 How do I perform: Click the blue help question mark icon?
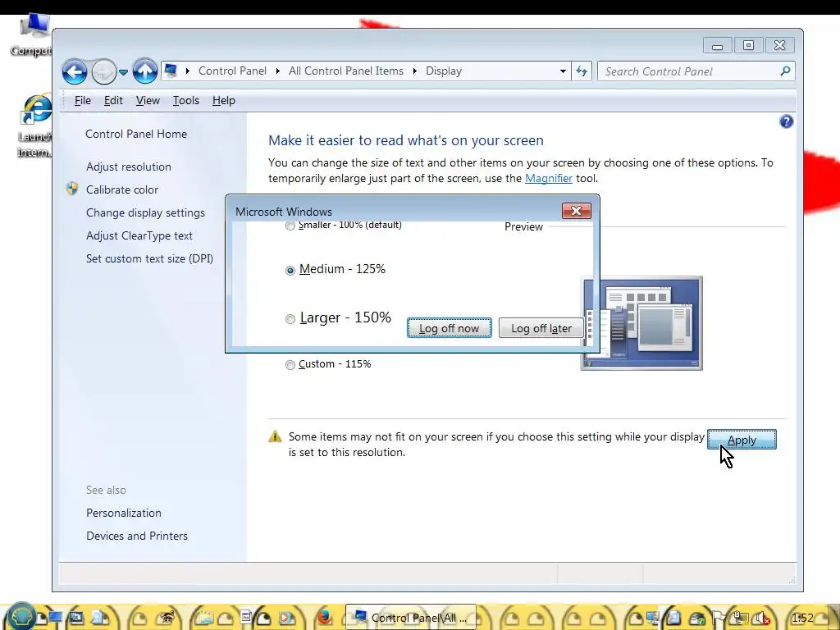click(786, 122)
